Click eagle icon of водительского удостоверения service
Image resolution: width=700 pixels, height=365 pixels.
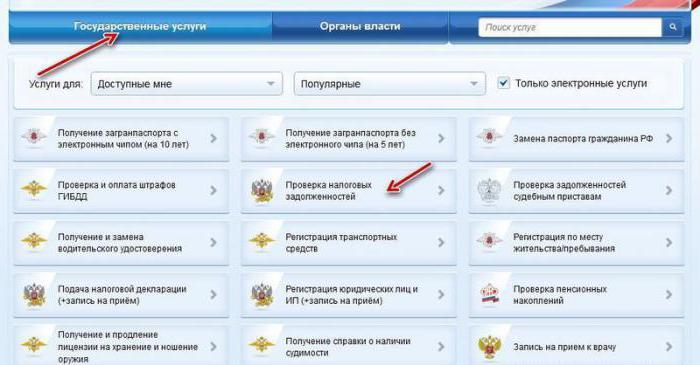pos(34,241)
